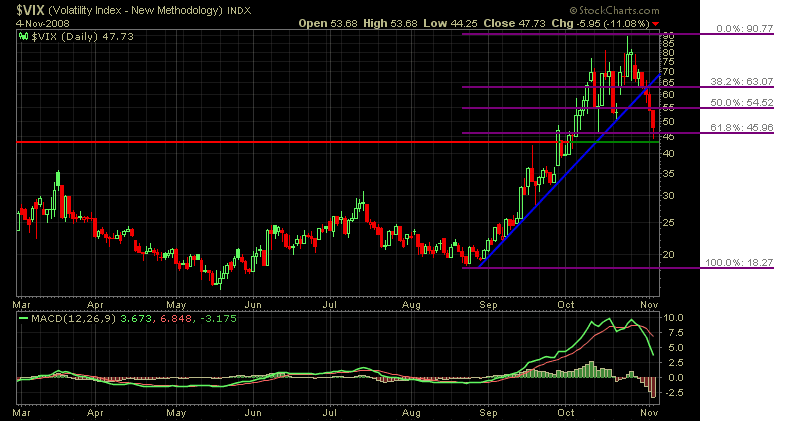This screenshot has height=421, width=800.
Task: Click the candlestick legend icon beside $VIX (Daily)
Action: click(x=23, y=36)
